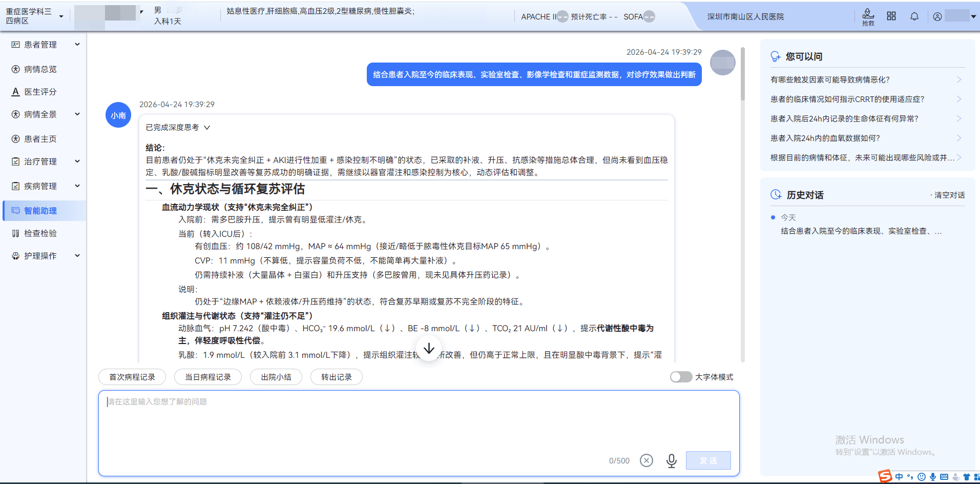Open the notifications bell icon
The height and width of the screenshot is (484, 980).
point(914,16)
